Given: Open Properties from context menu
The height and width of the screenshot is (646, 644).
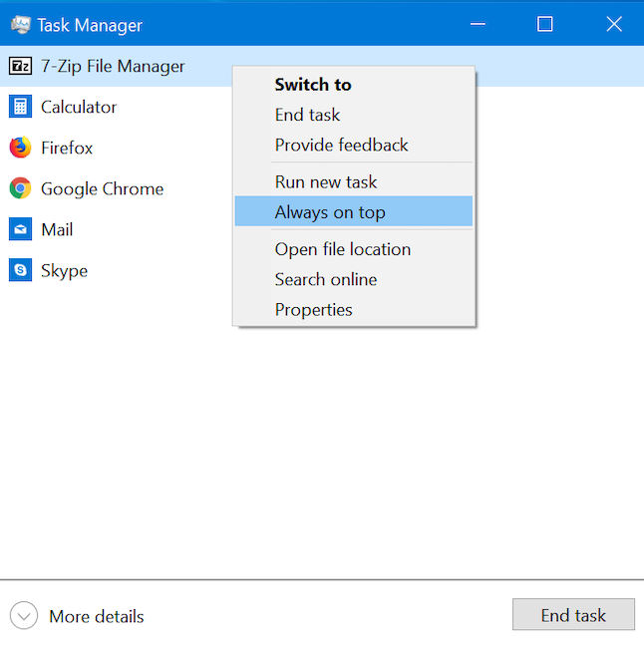Looking at the screenshot, I should [354, 310].
